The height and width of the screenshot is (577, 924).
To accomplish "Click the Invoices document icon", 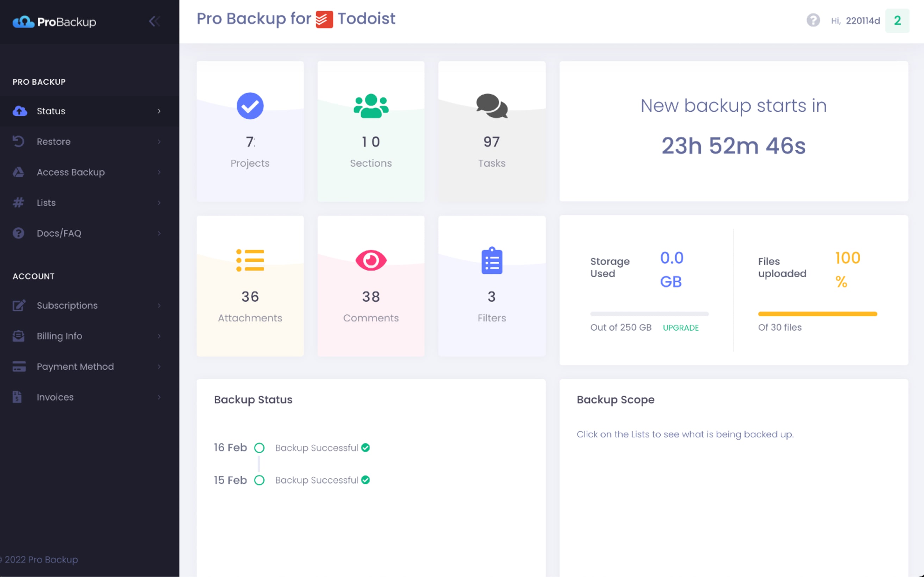I will [18, 397].
